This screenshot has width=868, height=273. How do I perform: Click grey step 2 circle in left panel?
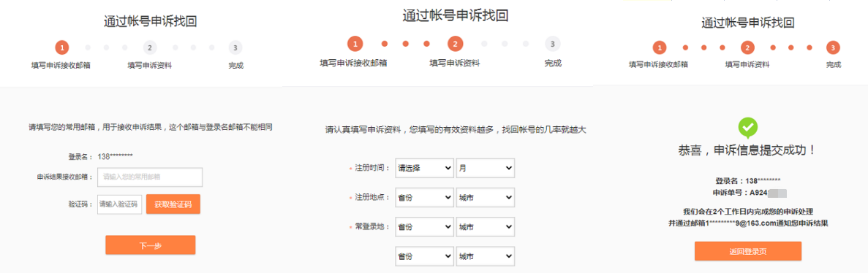(x=150, y=47)
